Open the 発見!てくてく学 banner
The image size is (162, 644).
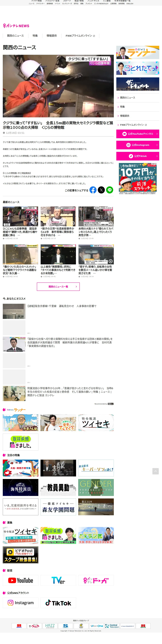pos(58,422)
